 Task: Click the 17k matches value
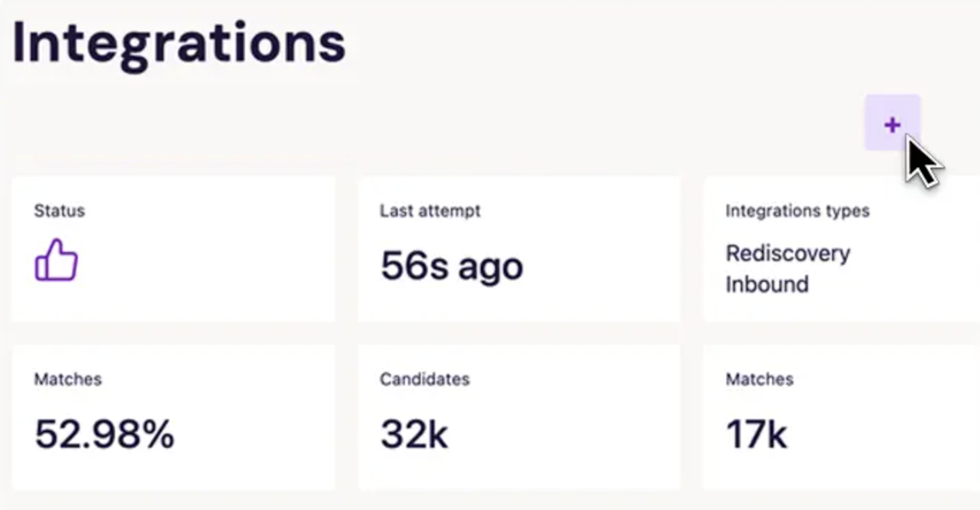pos(756,434)
